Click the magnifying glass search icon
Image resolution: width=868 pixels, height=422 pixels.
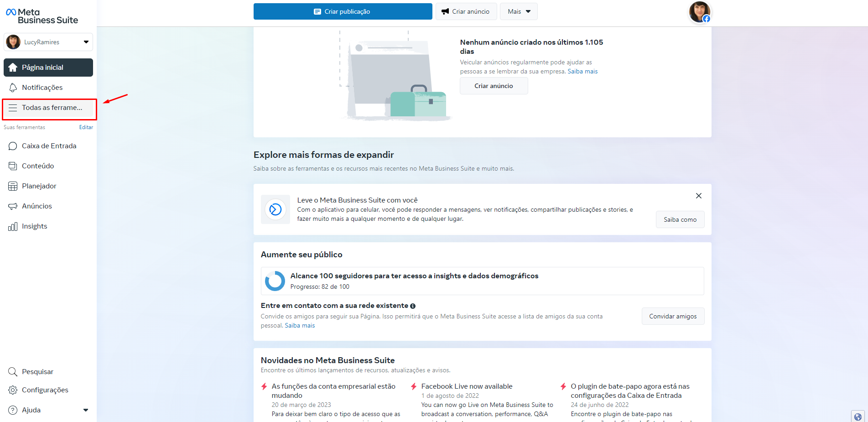click(13, 372)
